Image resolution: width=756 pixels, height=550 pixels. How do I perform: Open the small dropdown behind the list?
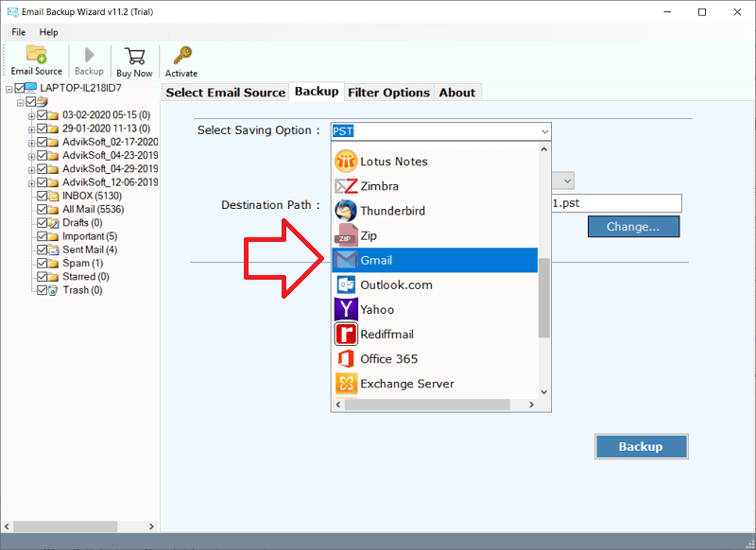(x=568, y=180)
